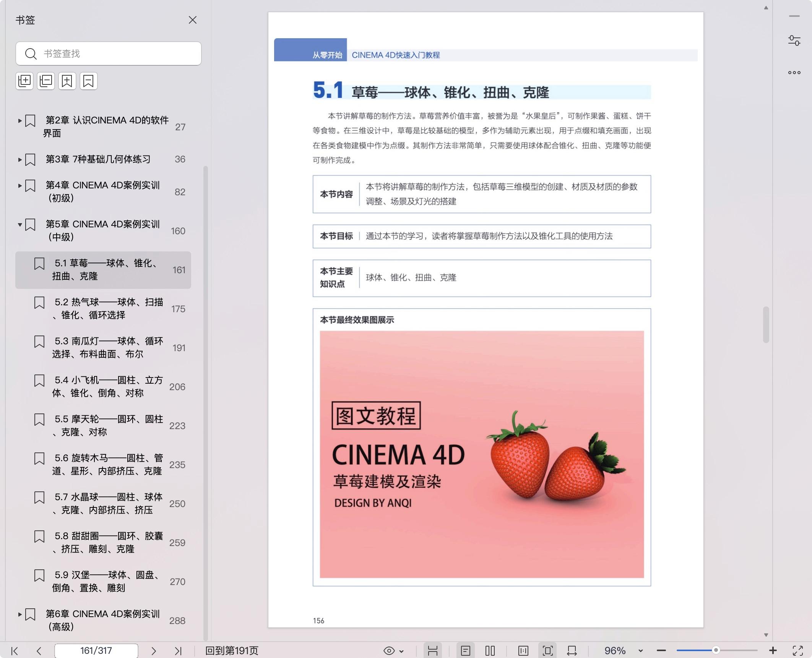Viewport: 812px width, 658px height.
Task: Go to first page button
Action: click(x=15, y=651)
